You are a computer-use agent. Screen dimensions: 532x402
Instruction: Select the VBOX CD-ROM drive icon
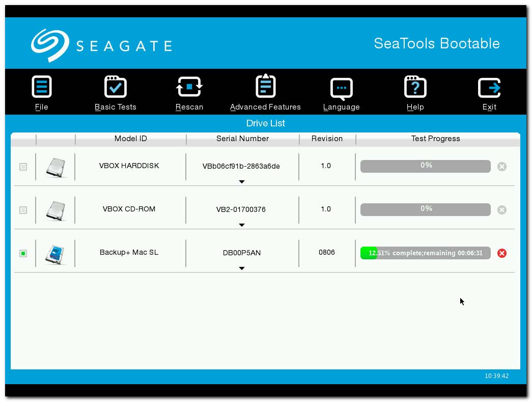pyautogui.click(x=55, y=210)
